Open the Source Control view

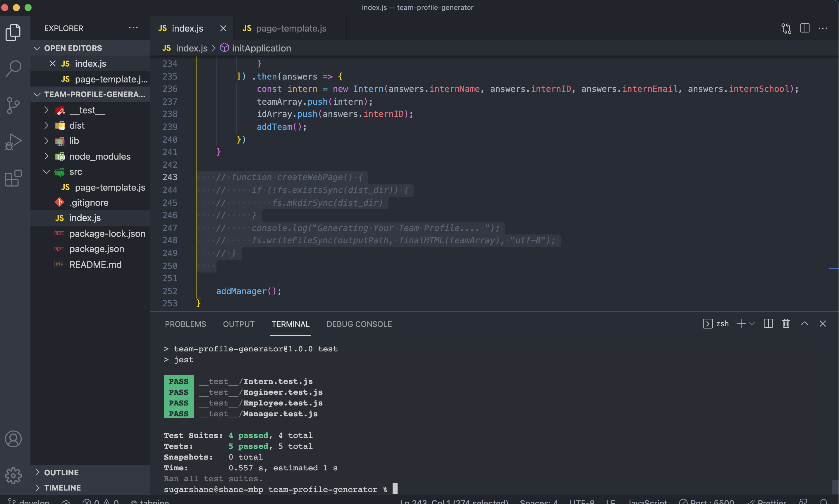click(x=13, y=106)
